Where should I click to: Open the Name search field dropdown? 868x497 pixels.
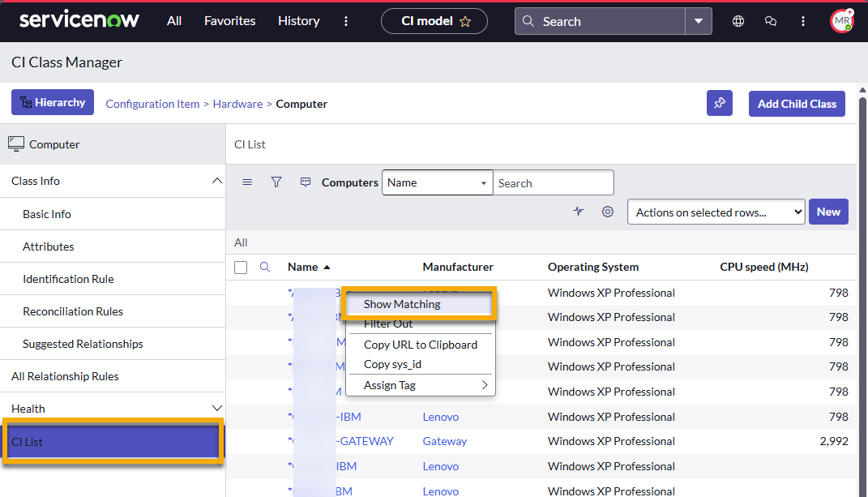coord(437,182)
